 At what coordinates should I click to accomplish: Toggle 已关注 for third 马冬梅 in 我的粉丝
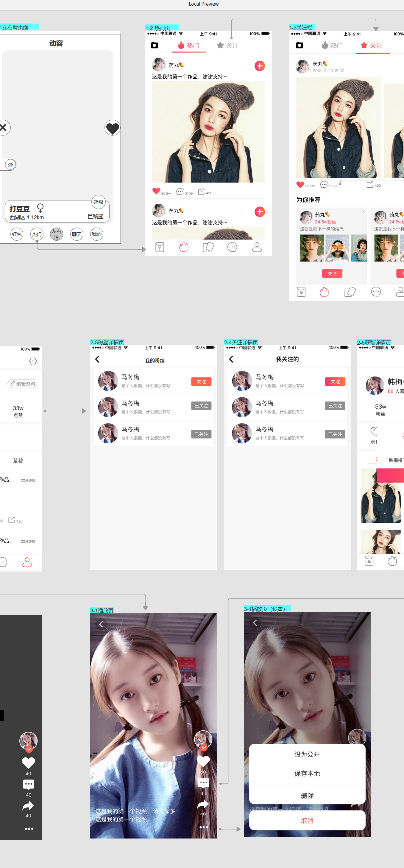coord(201,434)
